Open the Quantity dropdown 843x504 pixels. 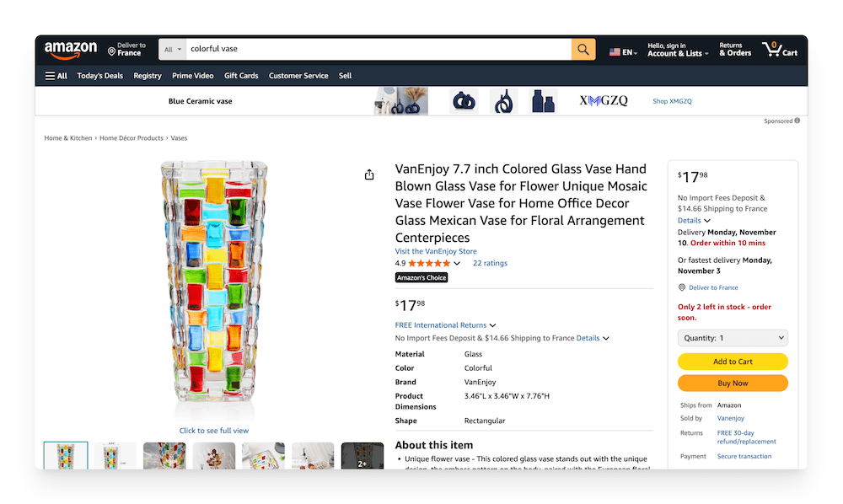[732, 337]
